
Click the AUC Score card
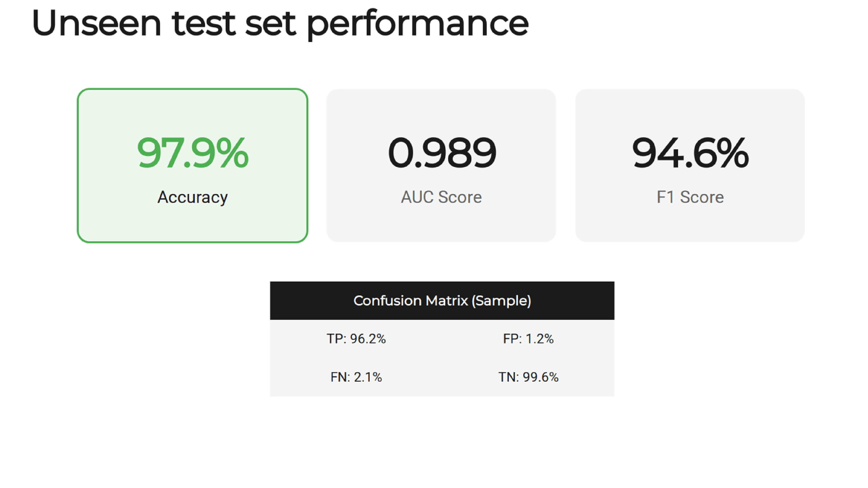pyautogui.click(x=441, y=165)
